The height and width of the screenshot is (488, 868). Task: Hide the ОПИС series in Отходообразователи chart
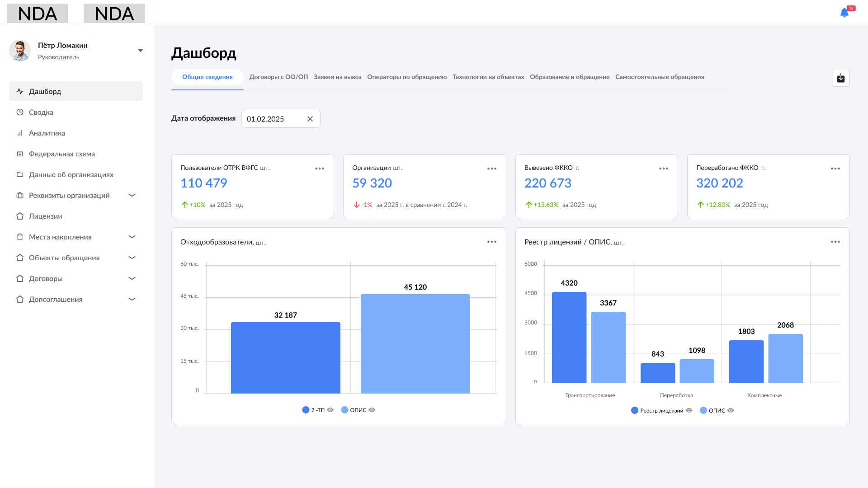(372, 410)
